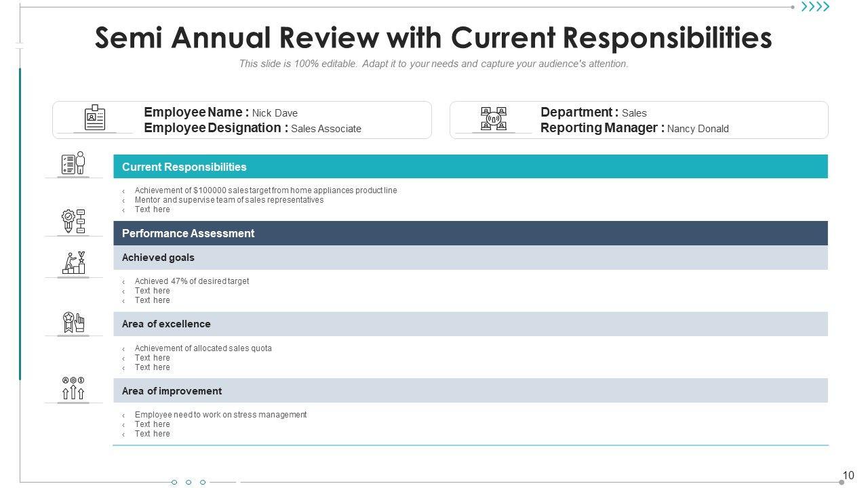
Task: Click the slide title Semi Annual Review
Action: coord(433,38)
